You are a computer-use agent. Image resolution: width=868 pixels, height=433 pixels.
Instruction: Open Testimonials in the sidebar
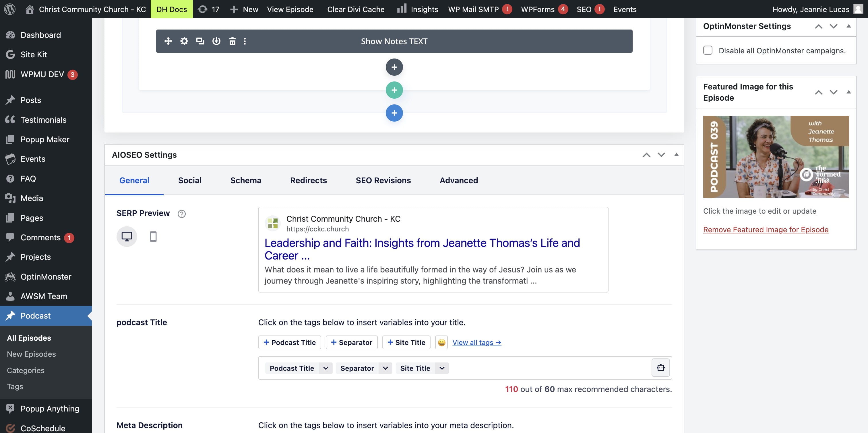click(x=46, y=120)
